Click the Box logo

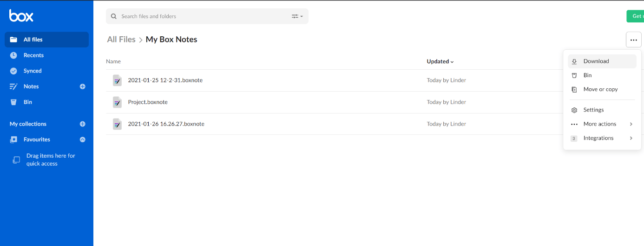(x=21, y=16)
